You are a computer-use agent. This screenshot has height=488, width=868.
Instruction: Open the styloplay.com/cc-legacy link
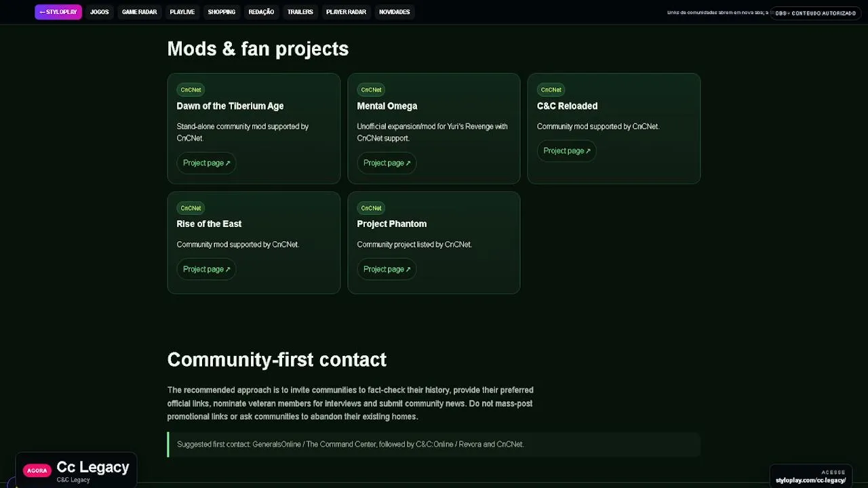coord(810,481)
